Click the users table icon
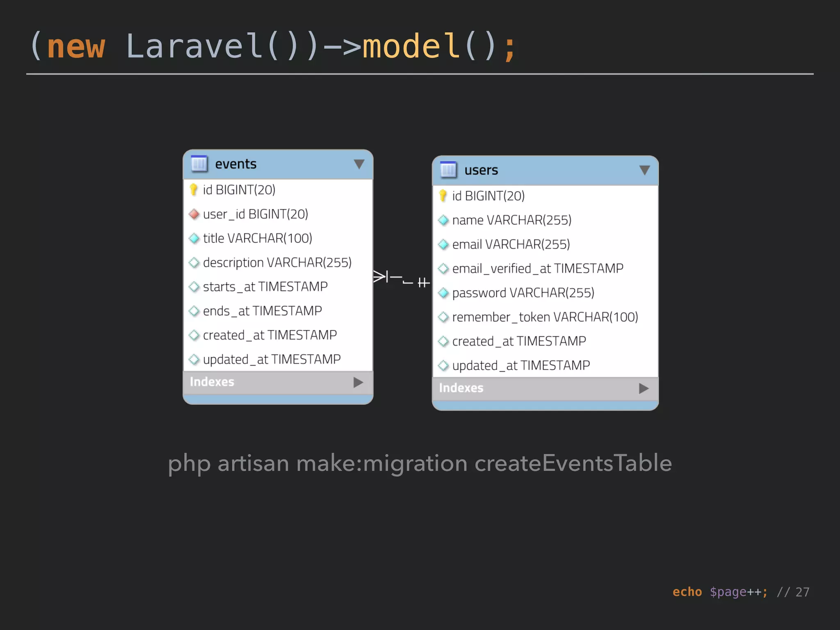Viewport: 840px width, 630px height. click(x=448, y=170)
